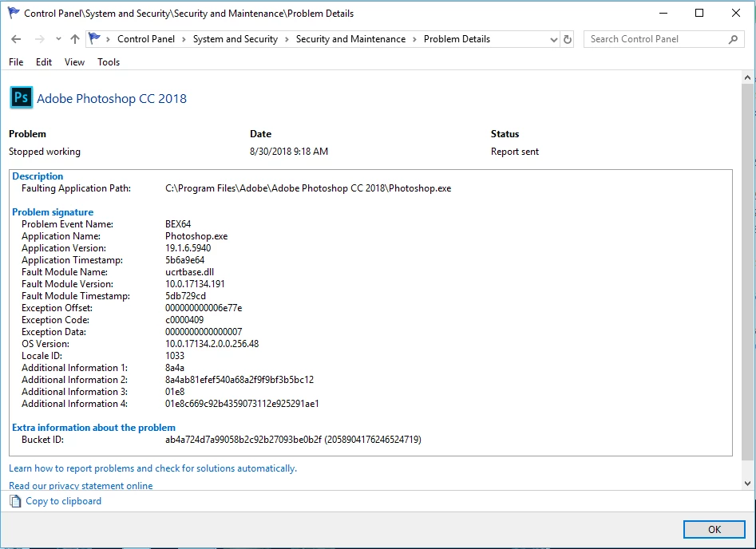The width and height of the screenshot is (756, 549).
Task: Open the View menu
Action: [x=75, y=62]
